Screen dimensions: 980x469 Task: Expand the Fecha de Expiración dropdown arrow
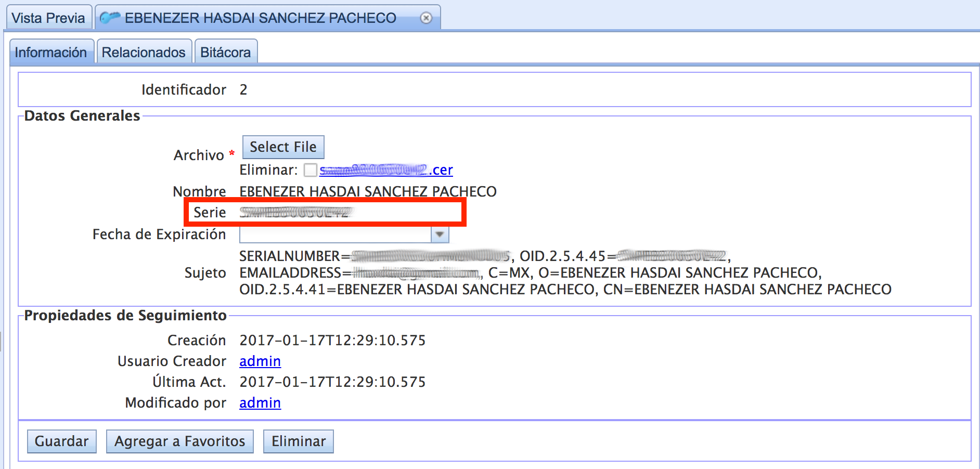click(440, 234)
